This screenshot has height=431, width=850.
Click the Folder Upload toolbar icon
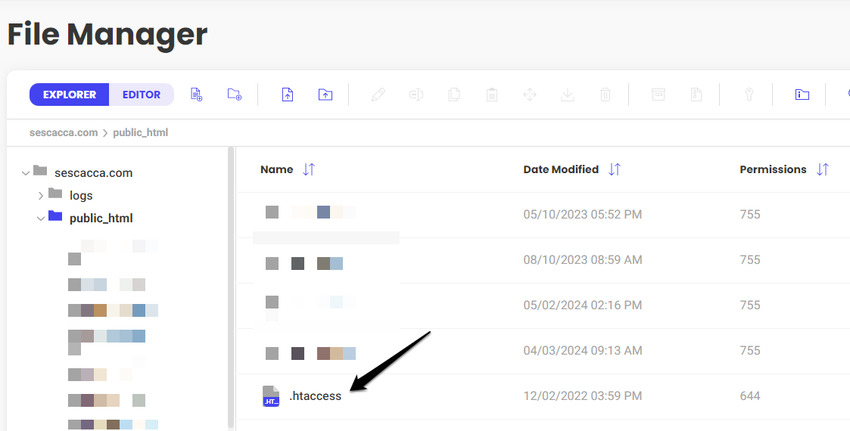pos(325,95)
